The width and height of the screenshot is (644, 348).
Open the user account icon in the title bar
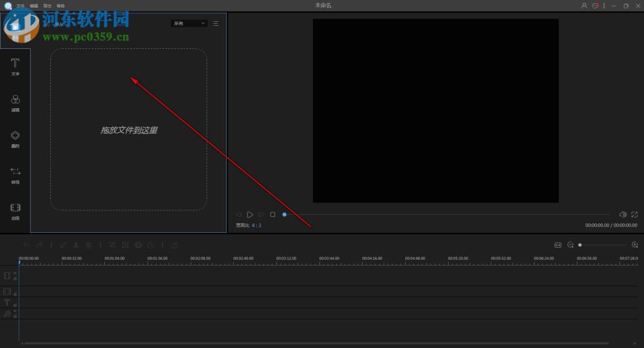(x=584, y=6)
